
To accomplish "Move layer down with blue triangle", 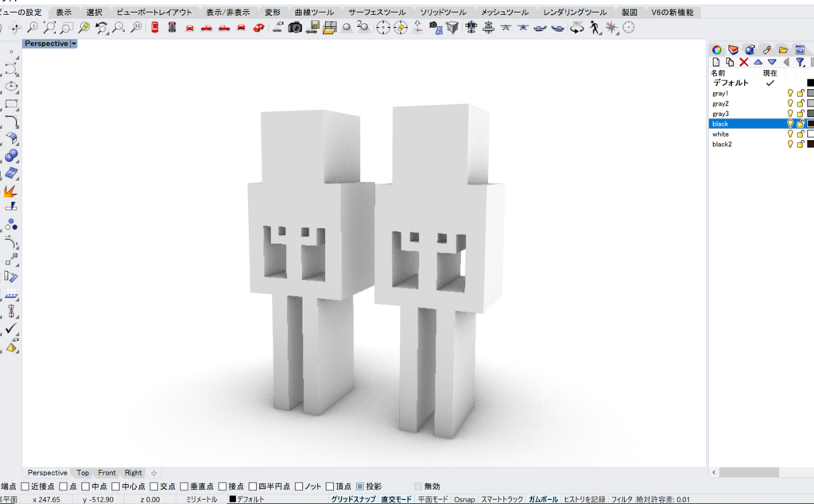I will point(772,62).
